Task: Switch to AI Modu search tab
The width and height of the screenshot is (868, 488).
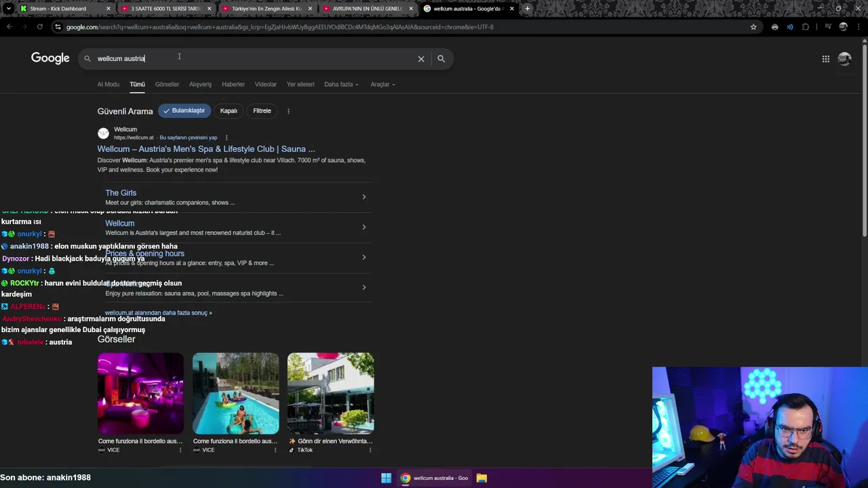Action: 108,85
